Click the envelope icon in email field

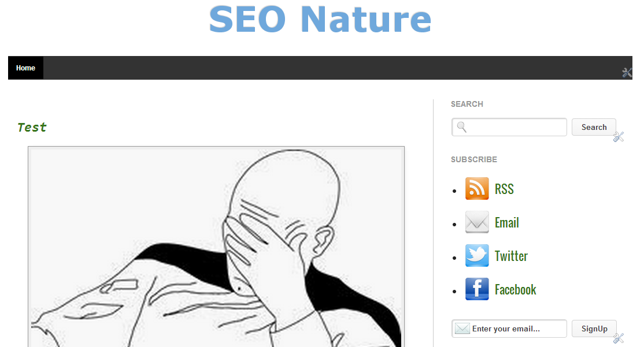[x=462, y=329]
